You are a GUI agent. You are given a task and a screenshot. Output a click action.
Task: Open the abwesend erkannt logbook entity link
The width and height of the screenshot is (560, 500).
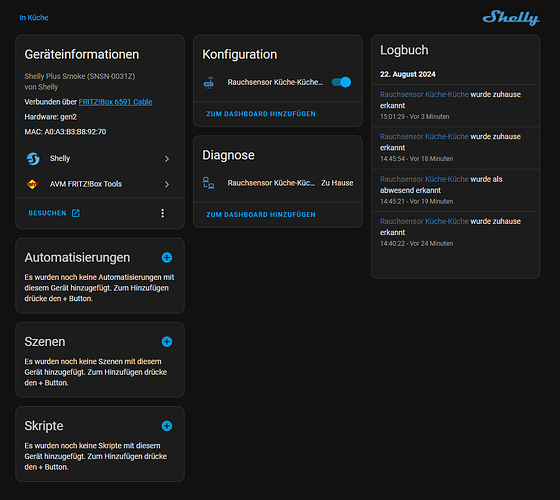point(424,179)
